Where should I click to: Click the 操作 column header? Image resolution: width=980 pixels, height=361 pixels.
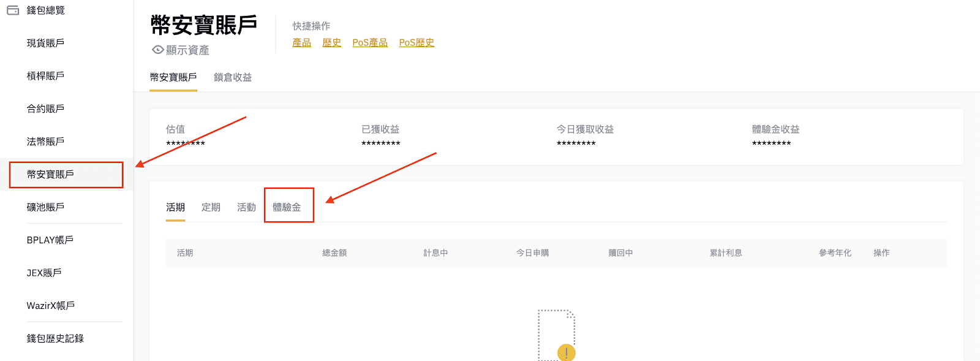point(881,253)
